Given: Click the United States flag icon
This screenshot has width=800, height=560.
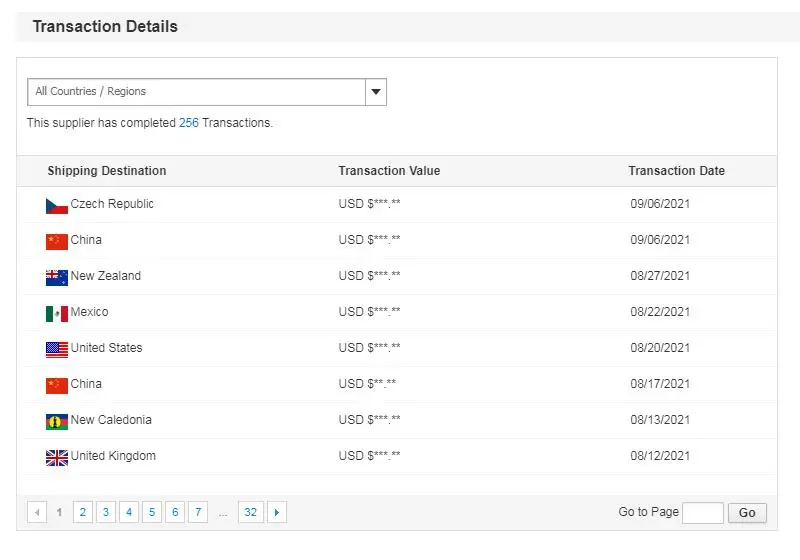Looking at the screenshot, I should [x=57, y=349].
